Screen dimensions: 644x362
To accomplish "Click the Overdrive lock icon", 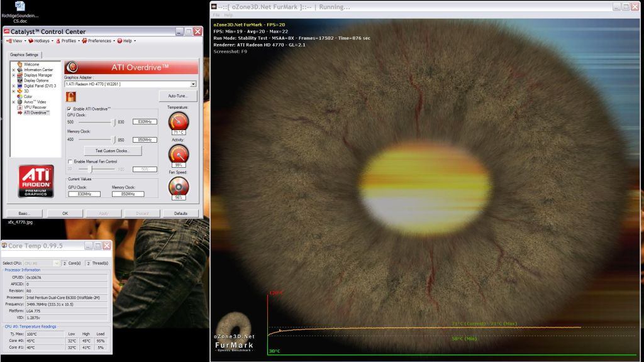I will (70, 96).
